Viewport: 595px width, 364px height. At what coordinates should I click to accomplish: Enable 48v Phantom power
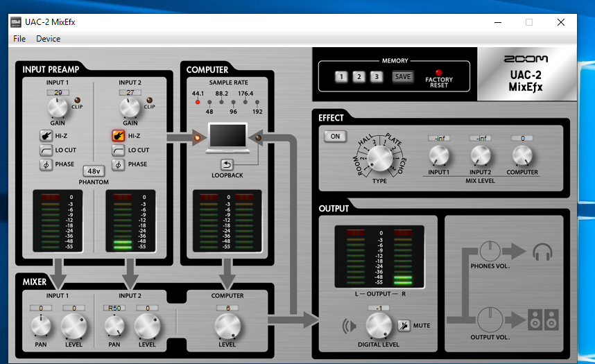94,171
